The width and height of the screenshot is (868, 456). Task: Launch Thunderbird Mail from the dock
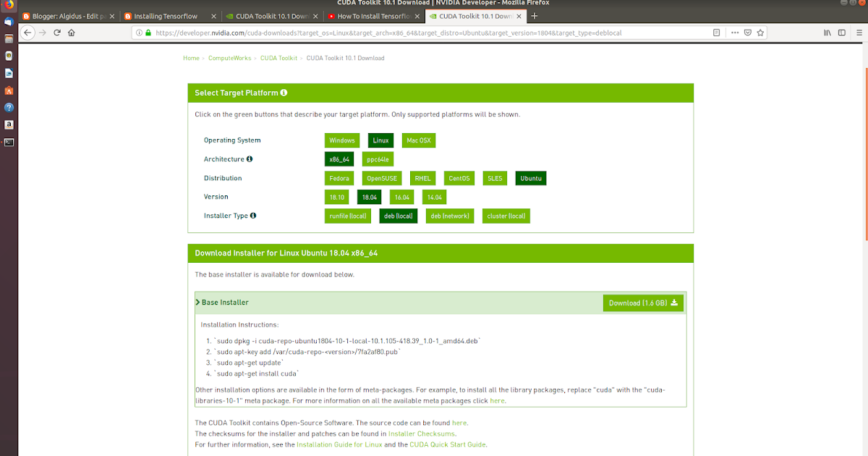coord(9,22)
